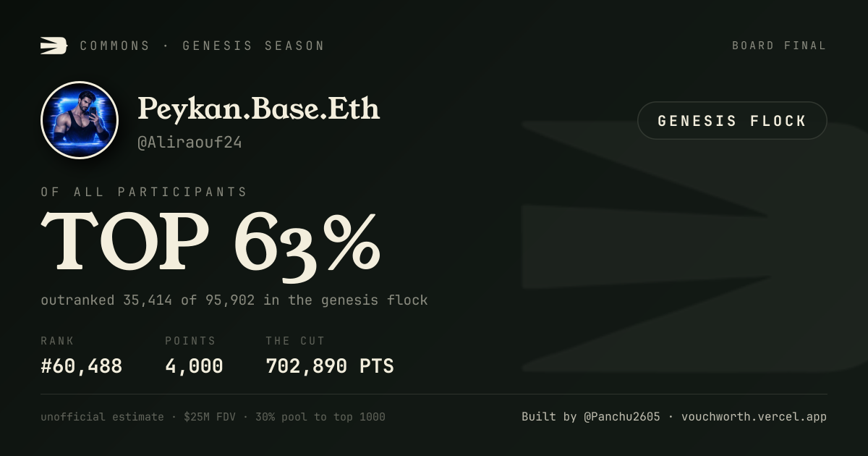Click the points value 4,000
Screen dimensions: 868x456
pyautogui.click(x=194, y=366)
